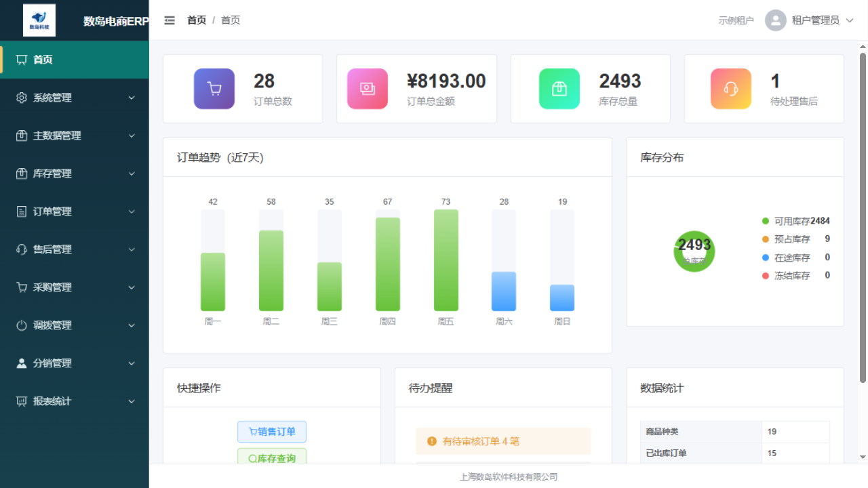Open the 销售订单 quick action
The width and height of the screenshot is (868, 488).
[272, 432]
